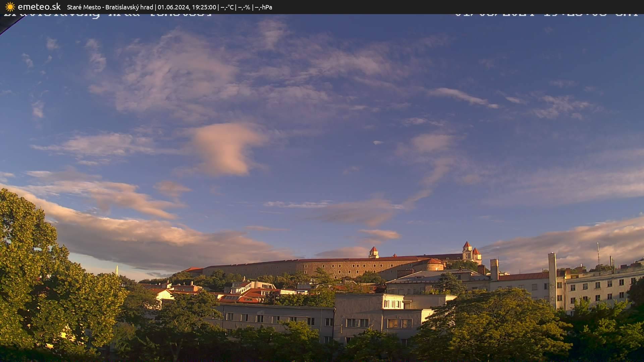
Task: Click the 01.06.2024 date text
Action: point(174,7)
